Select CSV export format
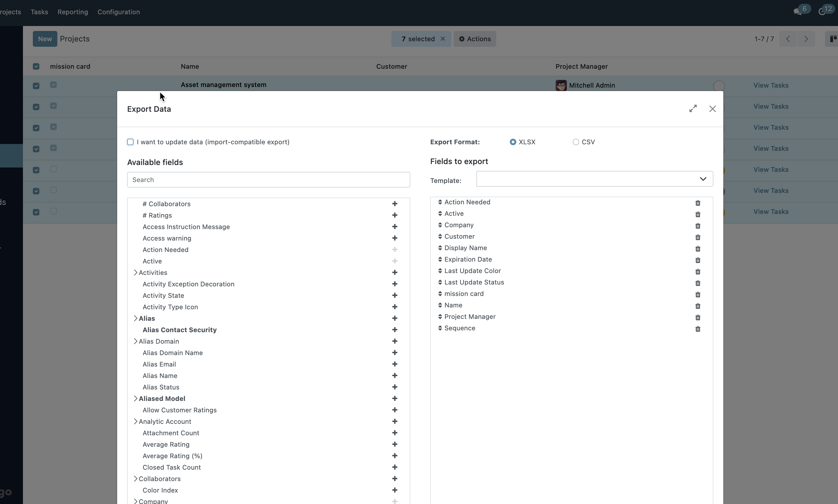The width and height of the screenshot is (838, 504). coord(576,142)
